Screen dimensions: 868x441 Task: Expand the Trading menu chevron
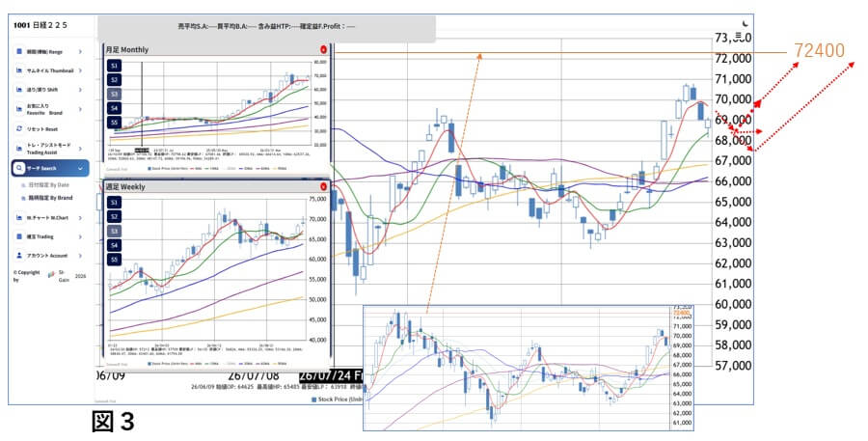(x=80, y=236)
